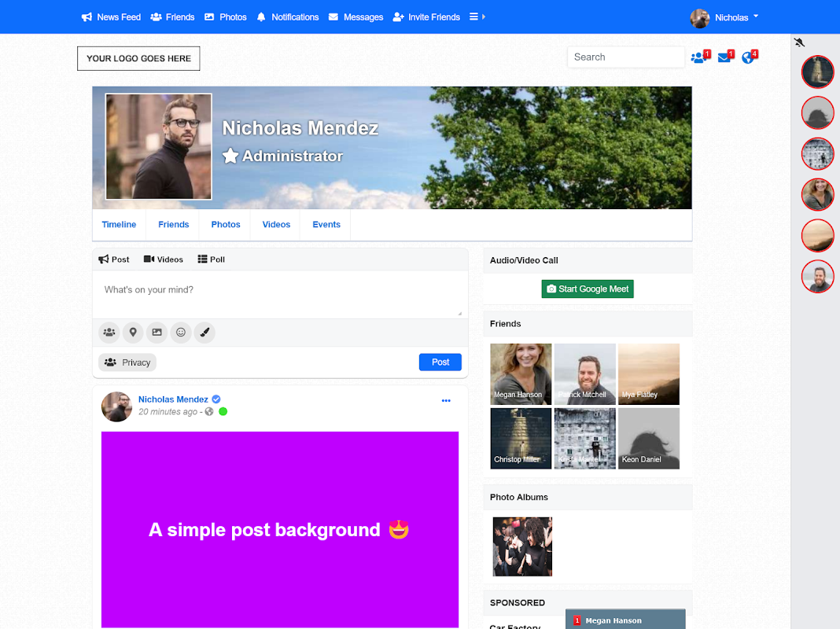Screen dimensions: 840x629
Task: Open friend requests icon with badge
Action: pos(700,57)
